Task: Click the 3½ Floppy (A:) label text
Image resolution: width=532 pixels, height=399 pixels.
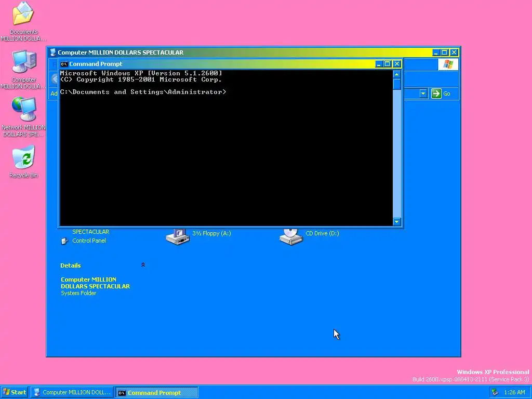Action: pos(212,233)
